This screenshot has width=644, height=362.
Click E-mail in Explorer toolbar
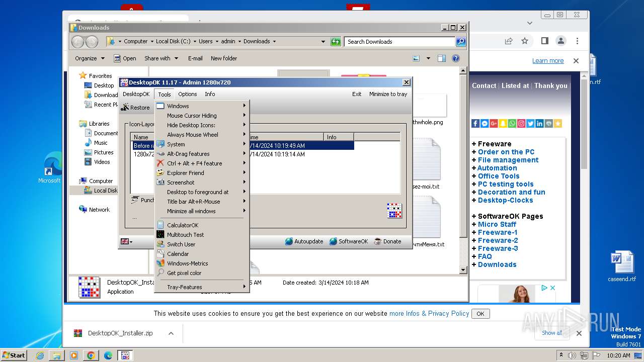click(x=195, y=58)
